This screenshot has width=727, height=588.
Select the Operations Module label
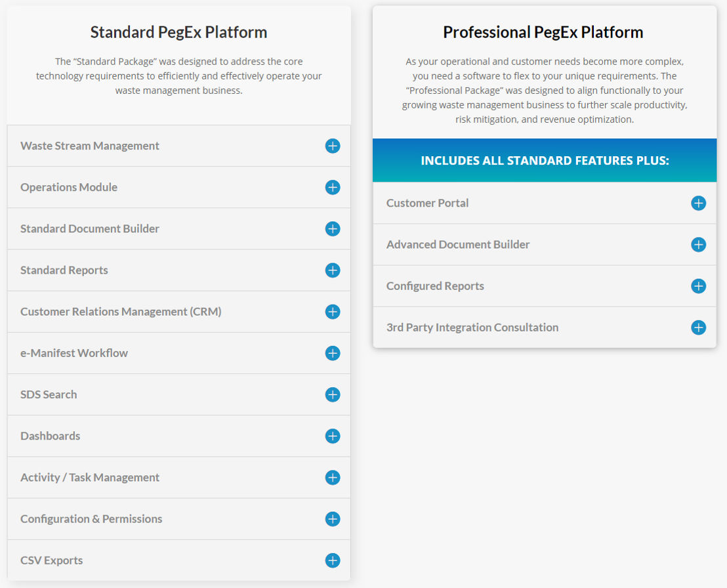pos(69,187)
